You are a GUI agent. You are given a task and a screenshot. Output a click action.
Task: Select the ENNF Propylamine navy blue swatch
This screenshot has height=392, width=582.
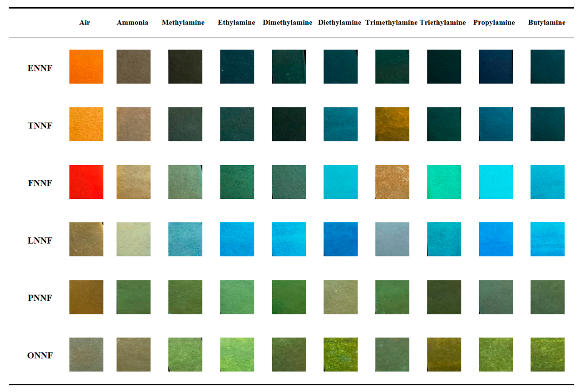(x=496, y=66)
